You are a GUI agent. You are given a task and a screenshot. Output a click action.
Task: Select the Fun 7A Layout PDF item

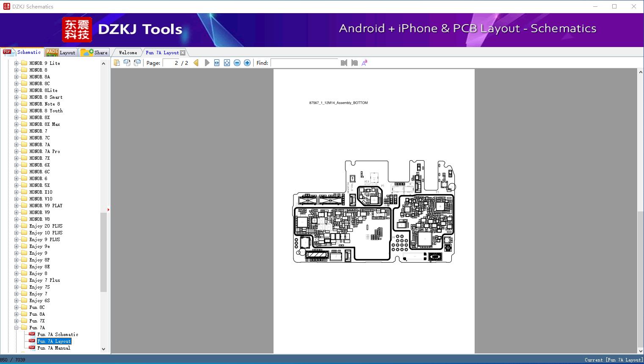pos(54,341)
